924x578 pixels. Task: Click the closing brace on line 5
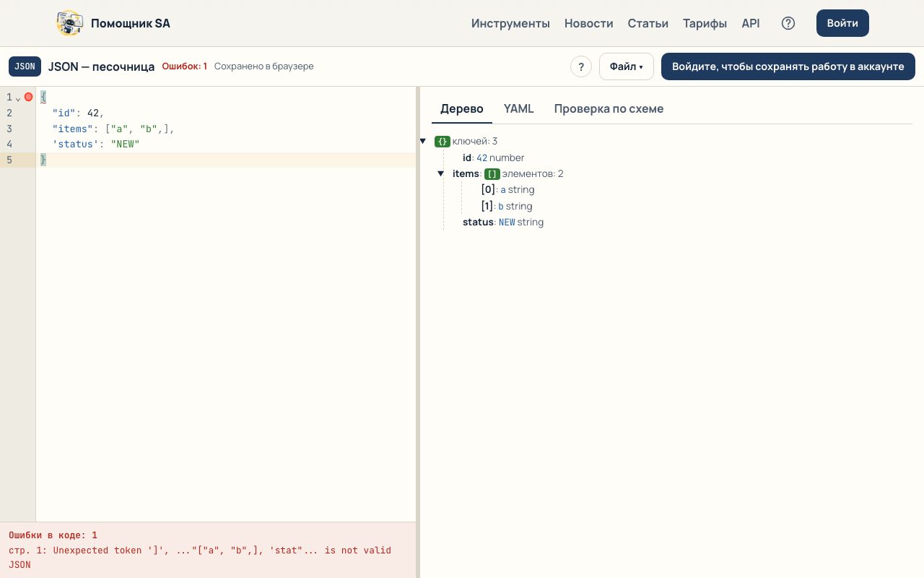tap(43, 160)
